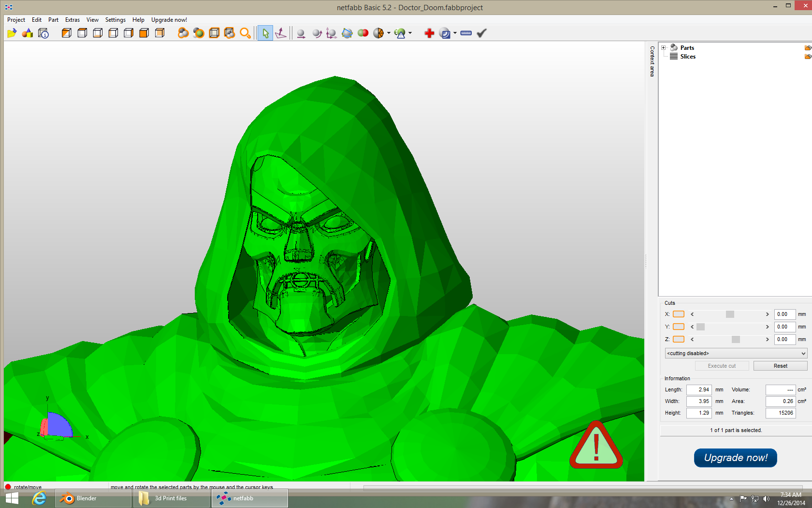Screen dimensions: 812x508
Task: Toggle the selection mode arrow tool
Action: [x=265, y=33]
